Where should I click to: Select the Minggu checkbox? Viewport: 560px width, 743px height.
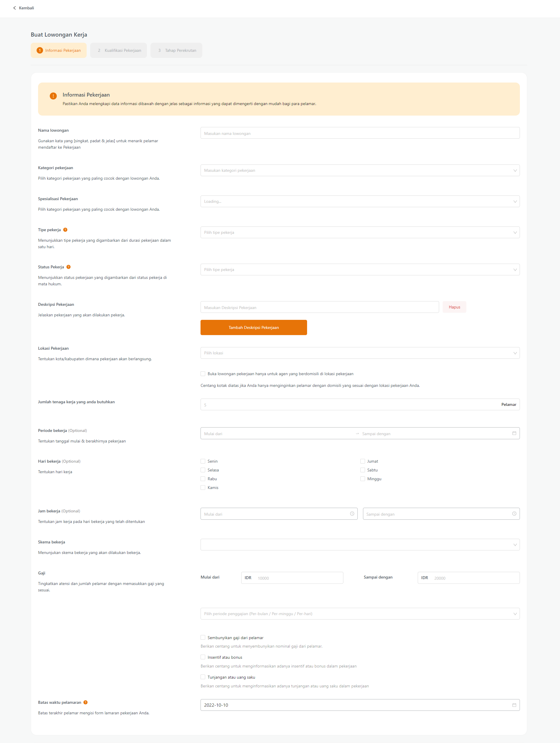point(362,479)
